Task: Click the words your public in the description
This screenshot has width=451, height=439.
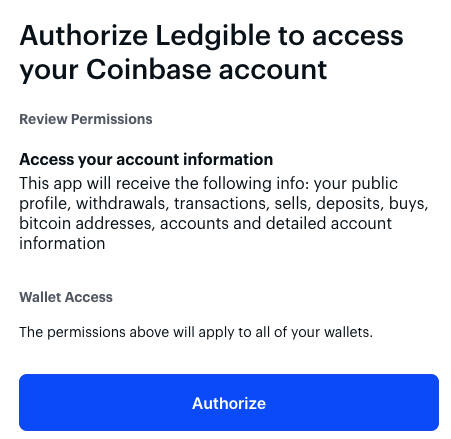Action: (356, 184)
